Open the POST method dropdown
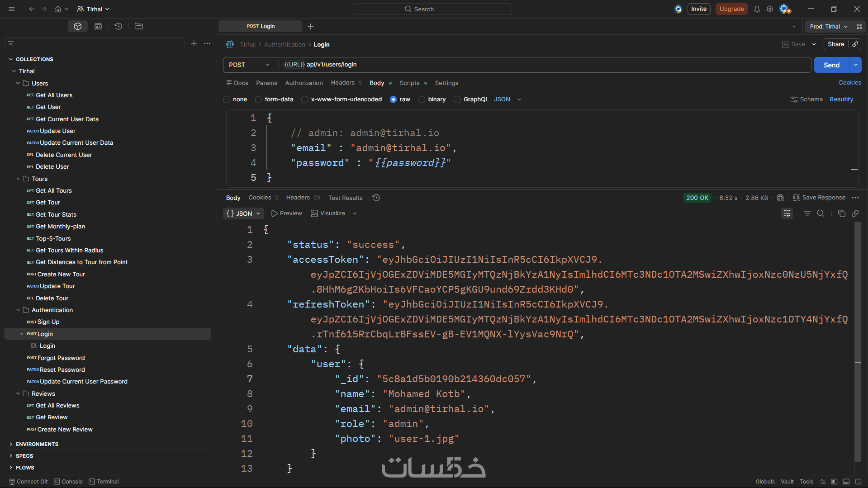Viewport: 868px width, 488px height. point(250,65)
